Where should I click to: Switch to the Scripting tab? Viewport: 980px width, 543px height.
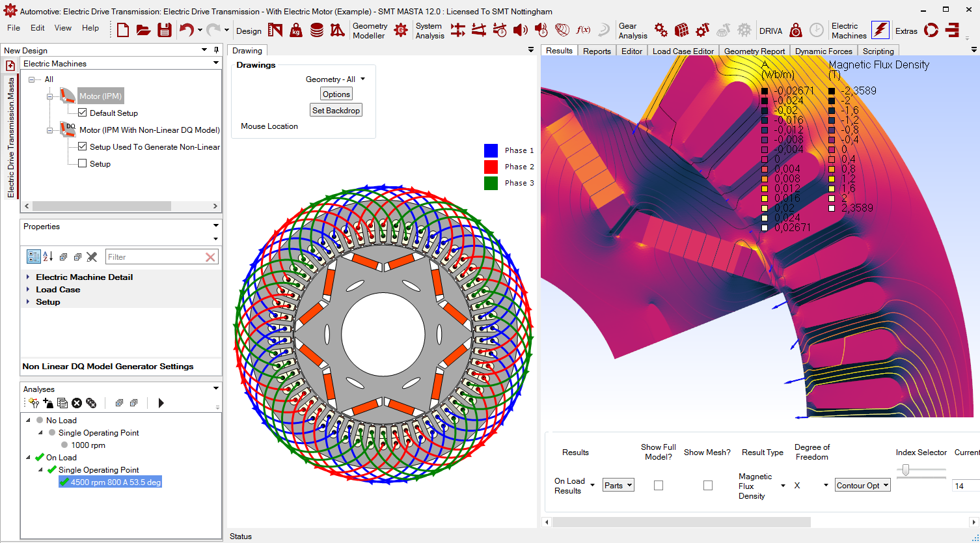[878, 51]
